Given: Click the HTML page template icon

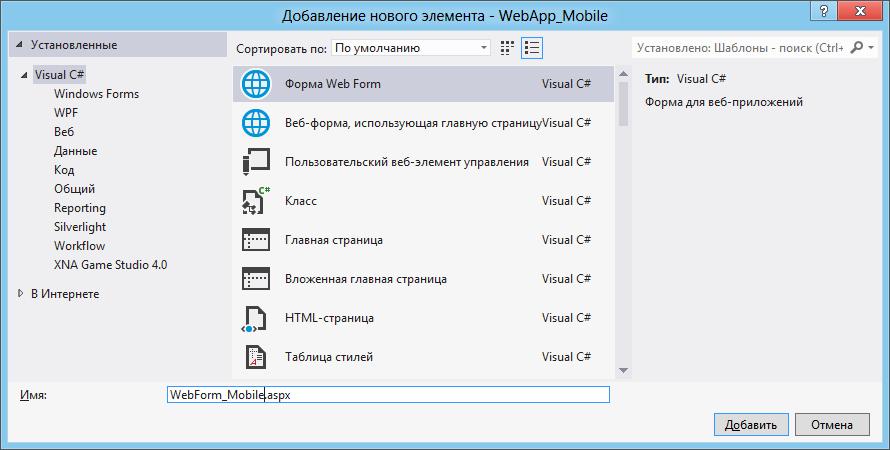Looking at the screenshot, I should [x=257, y=318].
